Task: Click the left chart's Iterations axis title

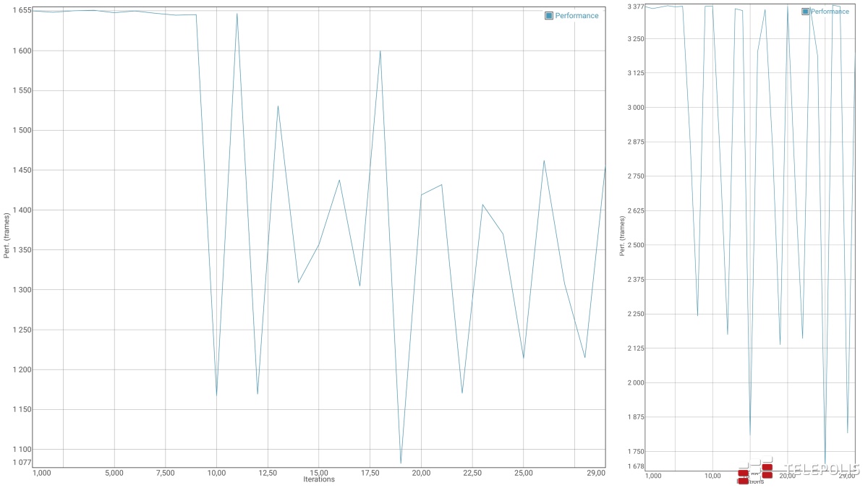Action: click(x=319, y=479)
